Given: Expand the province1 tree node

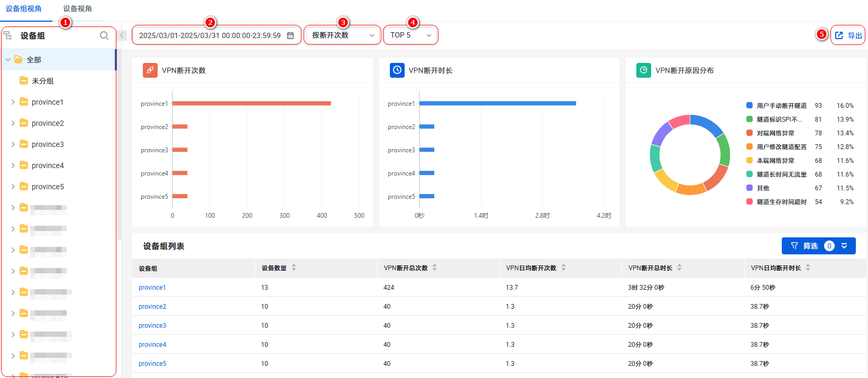Looking at the screenshot, I should click(x=13, y=102).
